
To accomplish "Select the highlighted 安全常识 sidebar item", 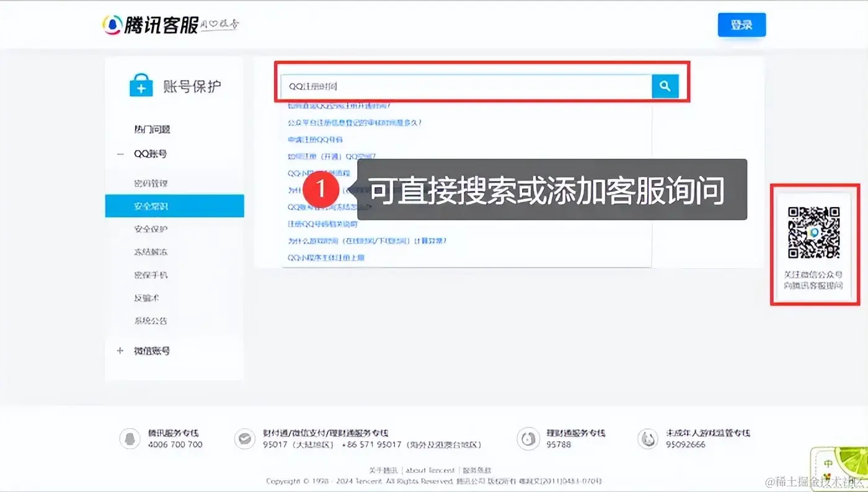I will coord(174,206).
